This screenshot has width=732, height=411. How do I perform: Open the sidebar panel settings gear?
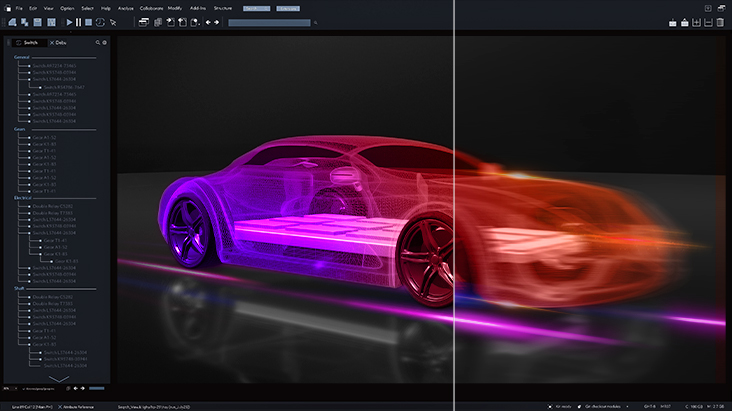coord(105,43)
